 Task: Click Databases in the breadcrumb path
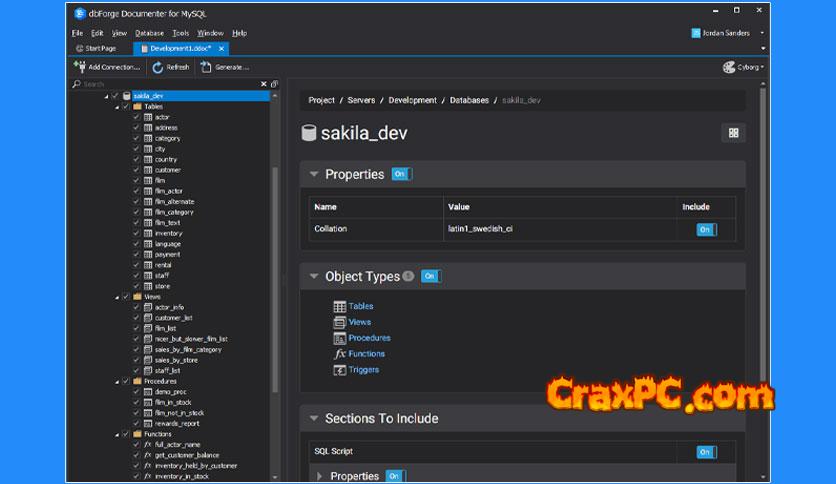[469, 100]
